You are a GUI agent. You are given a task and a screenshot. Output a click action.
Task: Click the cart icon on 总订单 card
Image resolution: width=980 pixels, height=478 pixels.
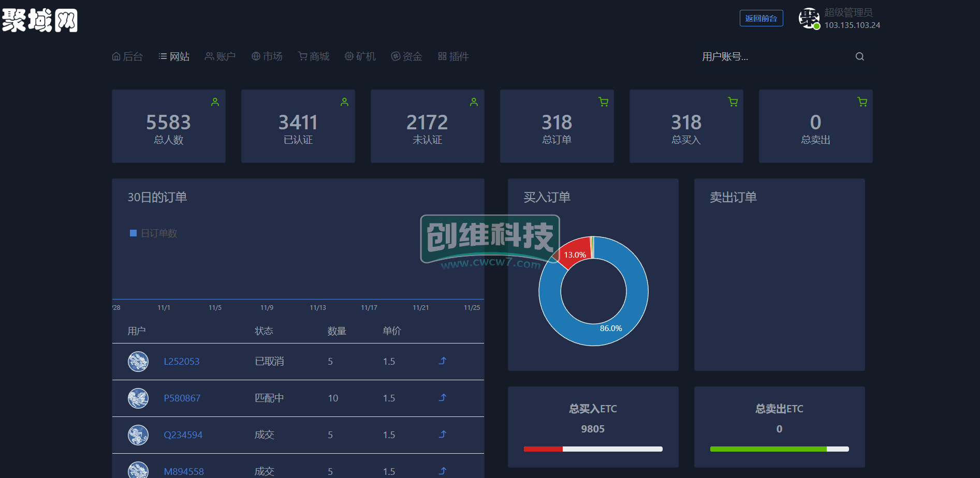pos(603,102)
